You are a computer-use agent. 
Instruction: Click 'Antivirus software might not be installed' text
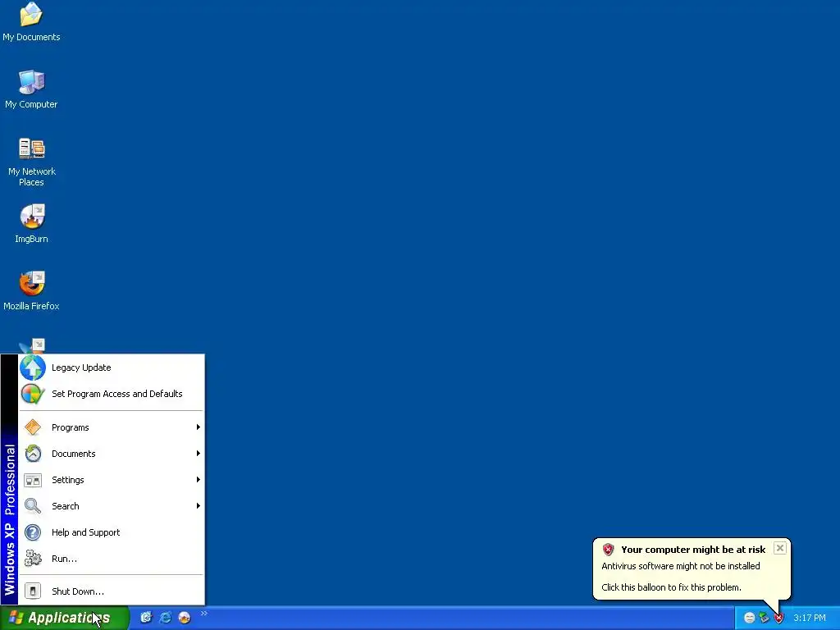680,566
